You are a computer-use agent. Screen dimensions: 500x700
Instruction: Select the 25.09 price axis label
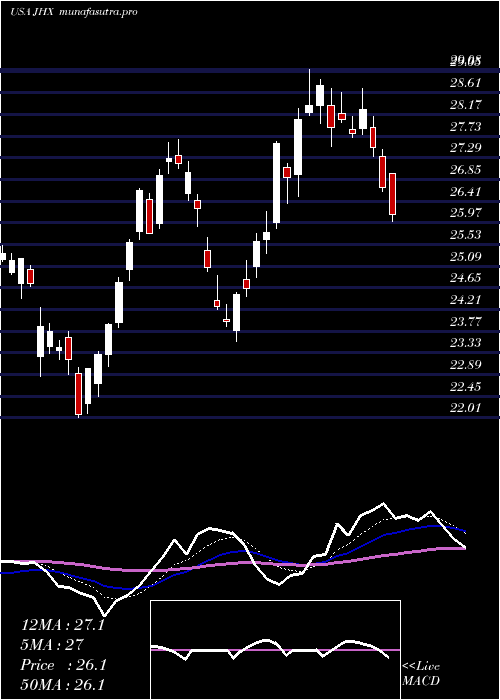coord(465,257)
